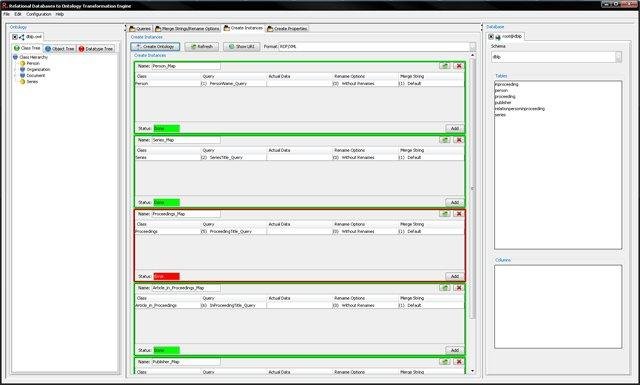Click the PersonName_Query cell
640x385 pixels.
tap(233, 83)
